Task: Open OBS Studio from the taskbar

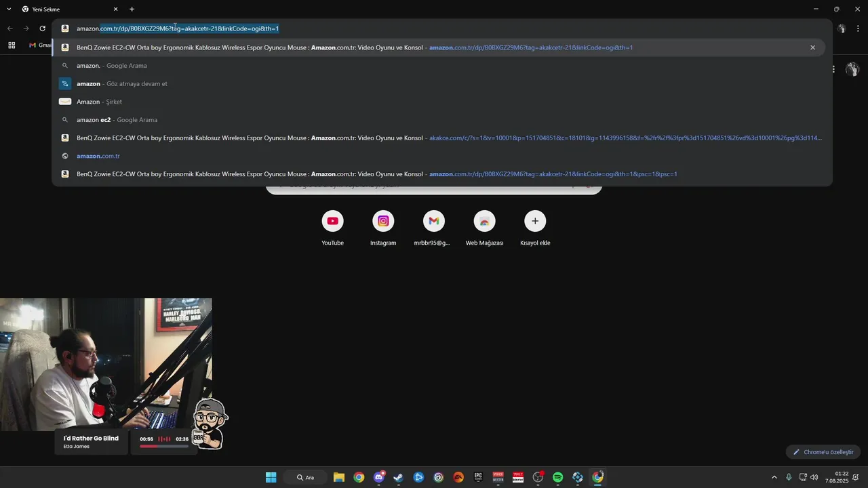Action: (538, 477)
